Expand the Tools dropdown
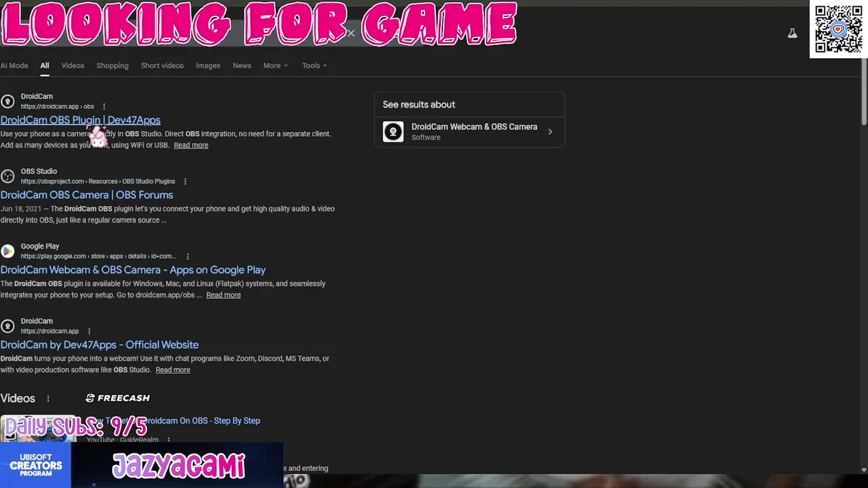Screen dimensions: 868x488 [314, 66]
